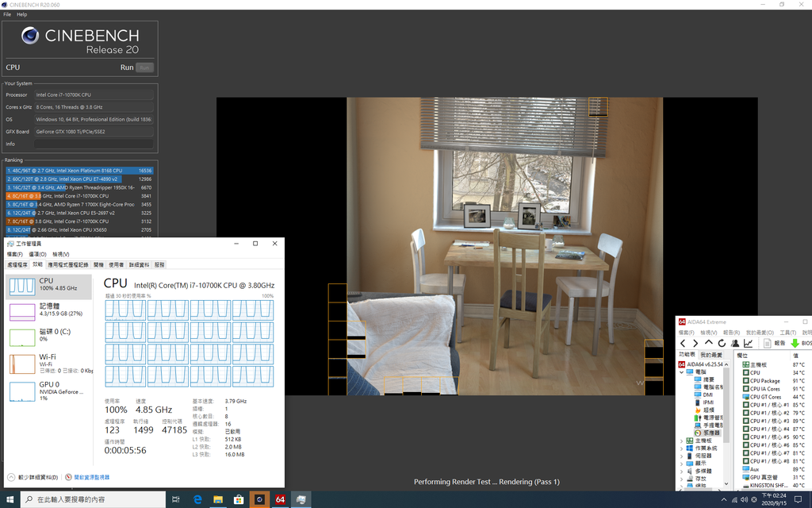This screenshot has width=812, height=508.
Task: Click the taskbar search box
Action: coord(94,500)
